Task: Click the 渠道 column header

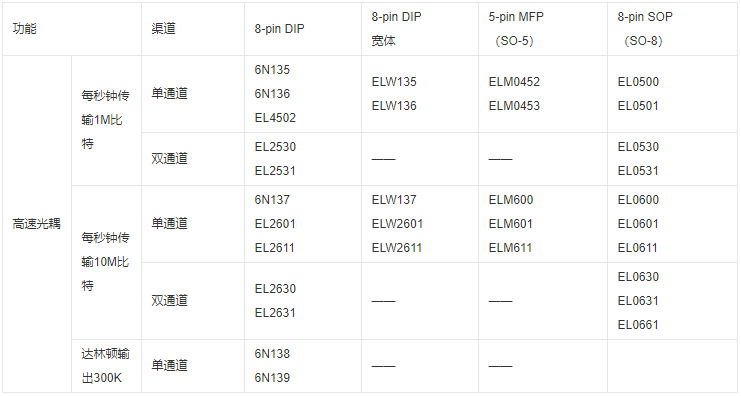Action: 164,29
